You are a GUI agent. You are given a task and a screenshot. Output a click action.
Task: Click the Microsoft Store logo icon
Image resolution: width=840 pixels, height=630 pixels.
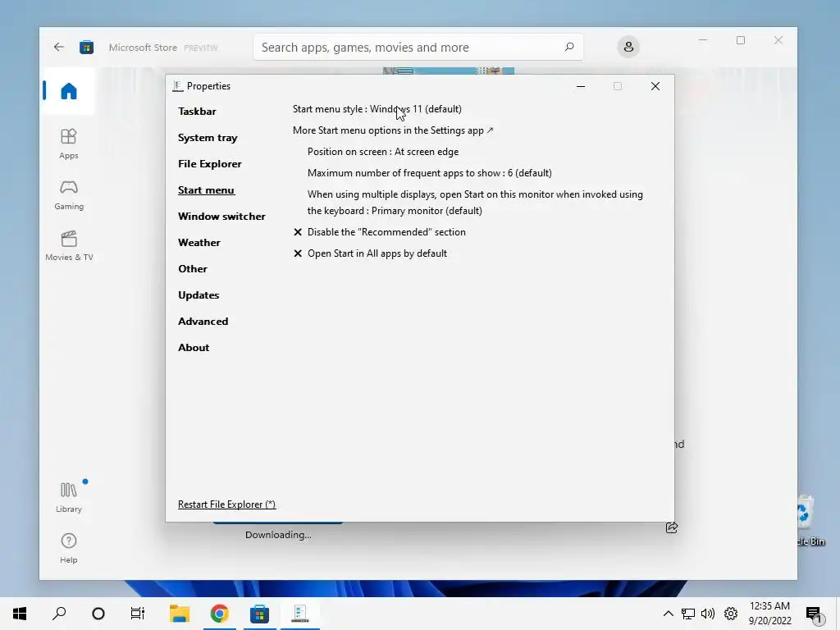[x=86, y=47]
